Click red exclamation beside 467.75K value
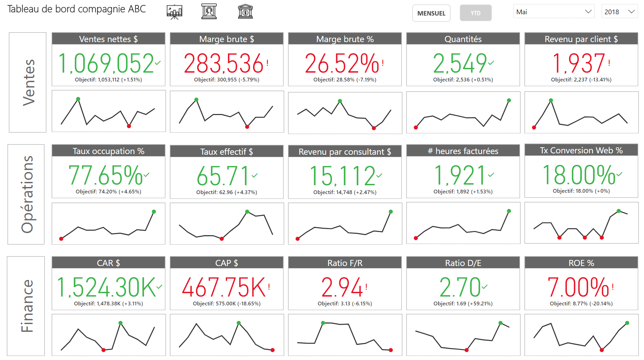644x360 pixels. tap(269, 287)
